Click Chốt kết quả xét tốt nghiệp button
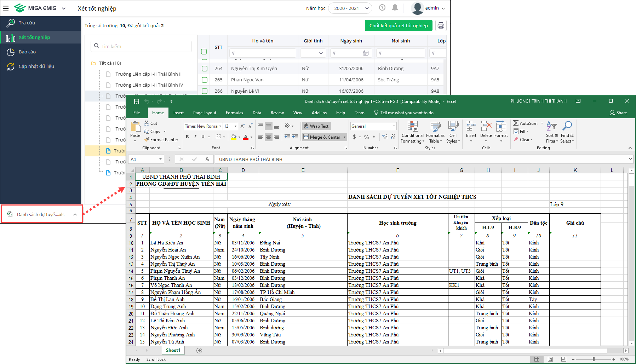The height and width of the screenshot is (364, 636). coord(399,25)
